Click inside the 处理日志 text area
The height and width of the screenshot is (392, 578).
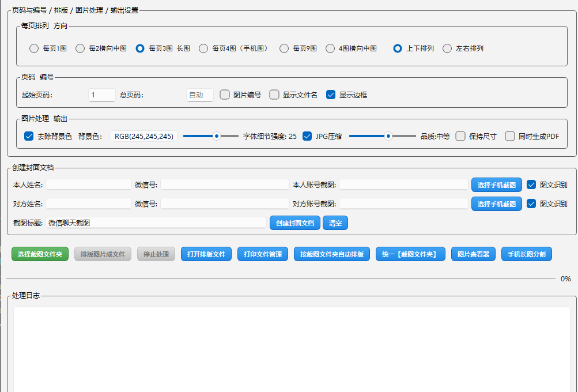[292, 349]
